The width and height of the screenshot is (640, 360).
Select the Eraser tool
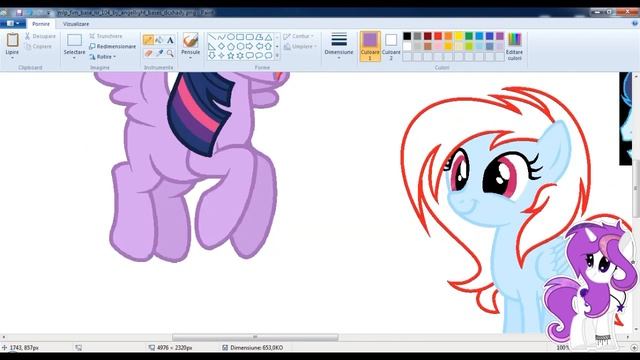[149, 53]
